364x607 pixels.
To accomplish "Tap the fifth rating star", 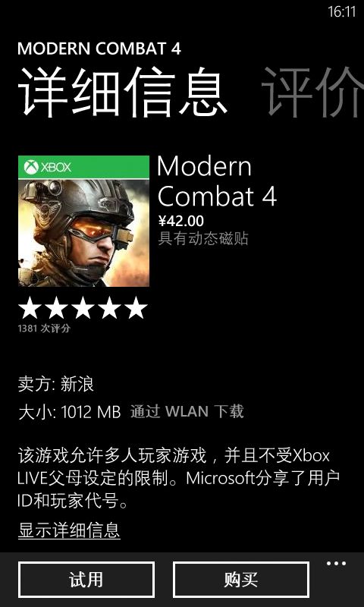I will tap(136, 309).
